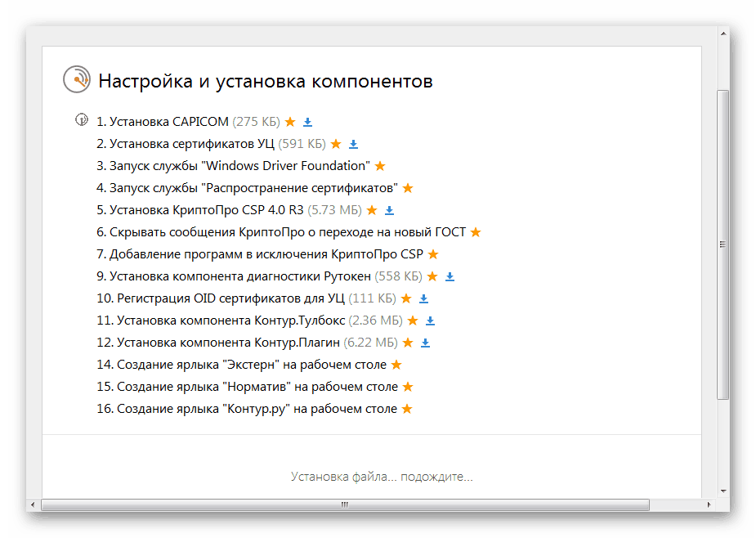Click step 16 Создание ярлыка Контур.ру
This screenshot has width=756, height=538.
[247, 409]
